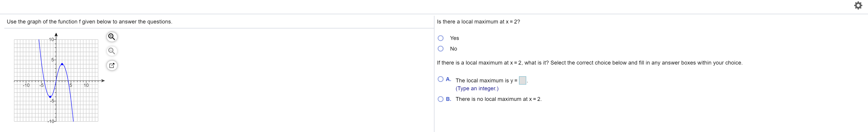Click the magnifier-minus icon beside the graph
Viewport: 868px width, 132px height.
click(112, 51)
